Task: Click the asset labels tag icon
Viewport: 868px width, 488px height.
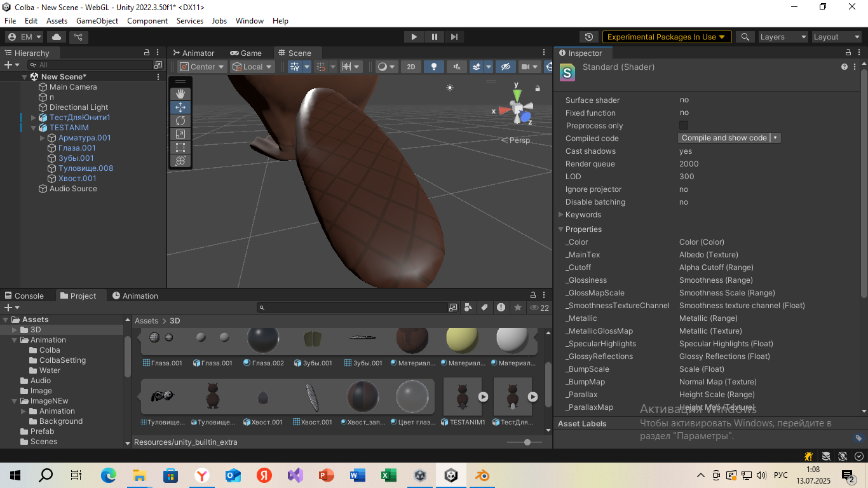Action: pos(858,438)
